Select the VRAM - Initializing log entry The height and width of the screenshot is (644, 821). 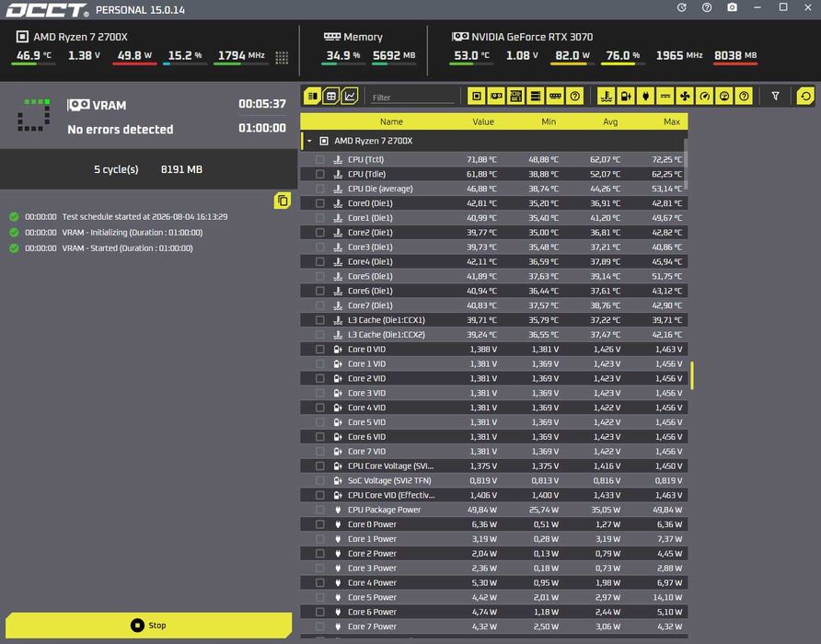(106, 232)
